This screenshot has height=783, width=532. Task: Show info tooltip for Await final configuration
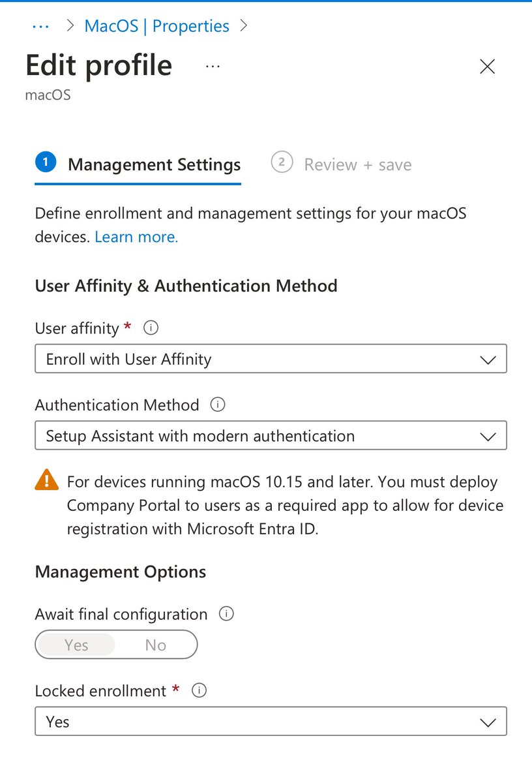click(226, 614)
